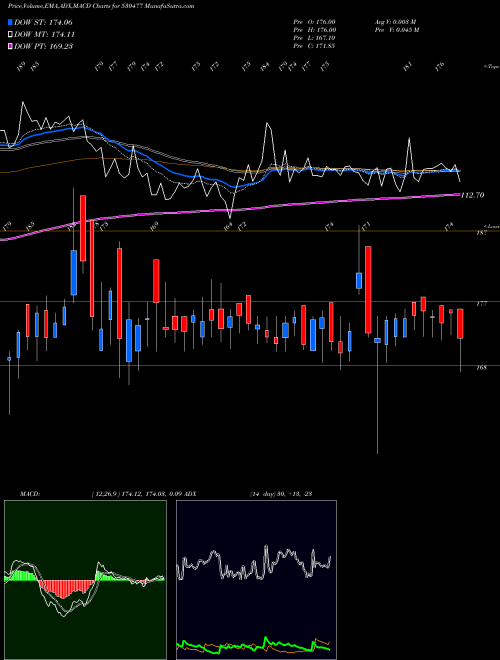Click the magenta DOW PT legend swatch

(x=10, y=46)
